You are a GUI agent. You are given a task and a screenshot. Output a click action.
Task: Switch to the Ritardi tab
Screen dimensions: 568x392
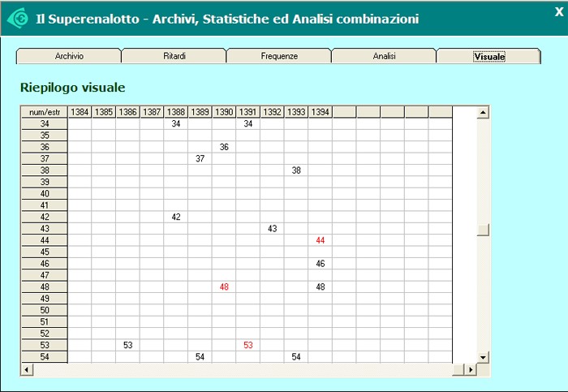174,56
